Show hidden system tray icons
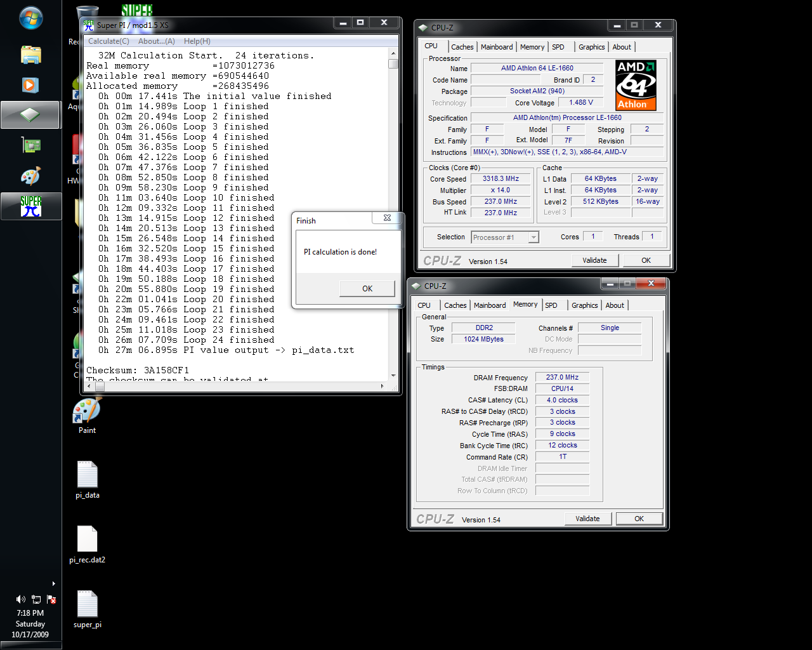Viewport: 812px width, 650px height. tap(54, 583)
